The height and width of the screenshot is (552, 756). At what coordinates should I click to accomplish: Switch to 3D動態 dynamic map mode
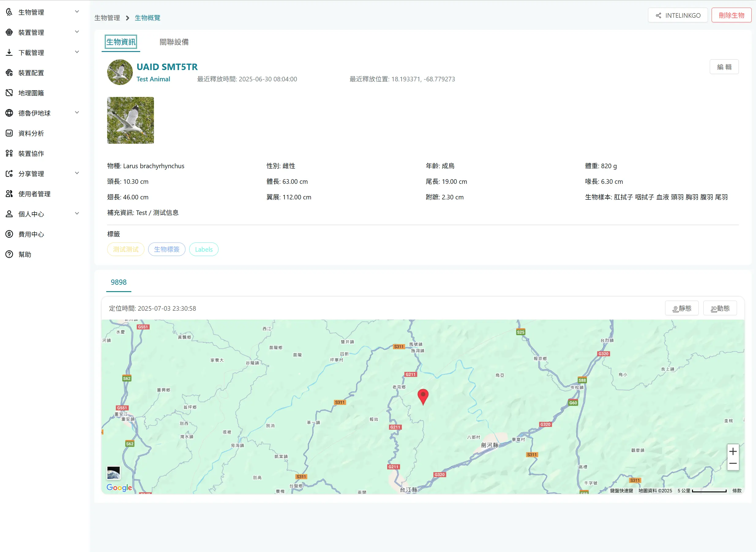click(720, 308)
